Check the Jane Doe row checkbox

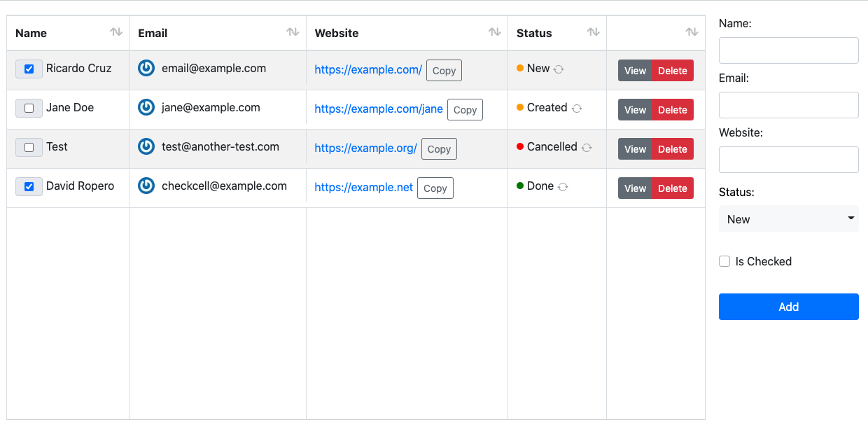tap(29, 109)
